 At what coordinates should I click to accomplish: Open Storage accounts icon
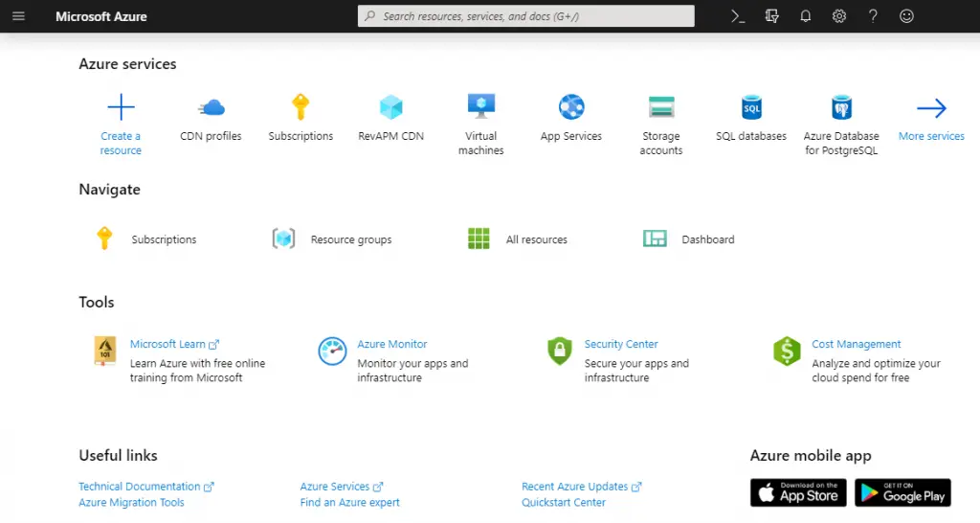[661, 107]
